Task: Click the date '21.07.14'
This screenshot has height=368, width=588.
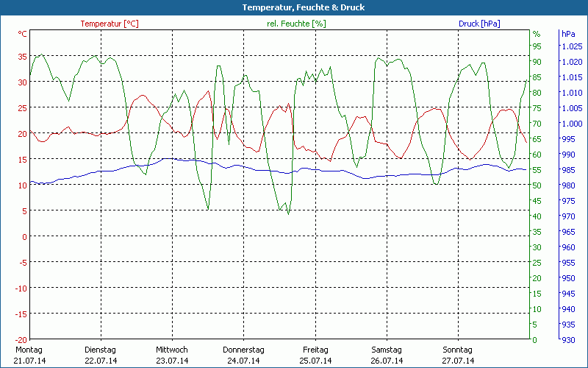Action: 29,361
